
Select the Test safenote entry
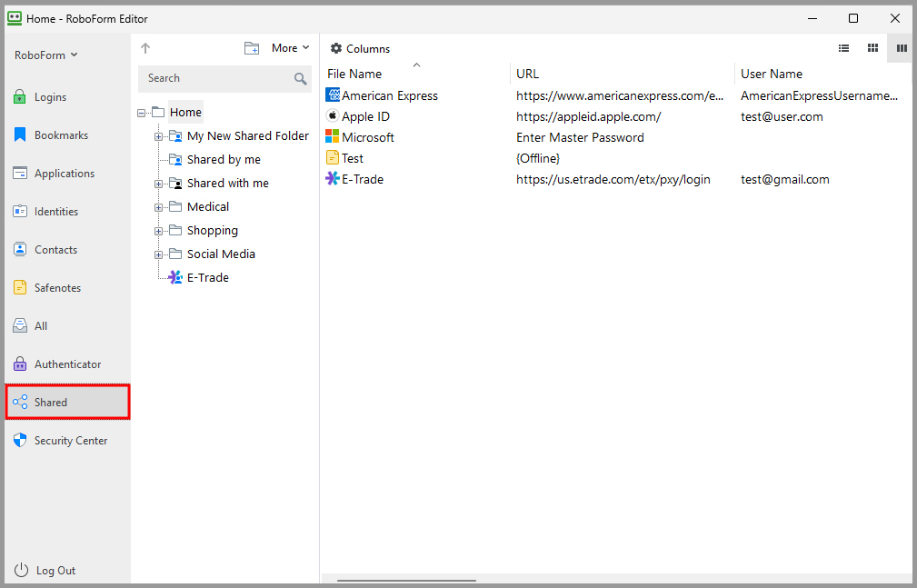pyautogui.click(x=352, y=158)
